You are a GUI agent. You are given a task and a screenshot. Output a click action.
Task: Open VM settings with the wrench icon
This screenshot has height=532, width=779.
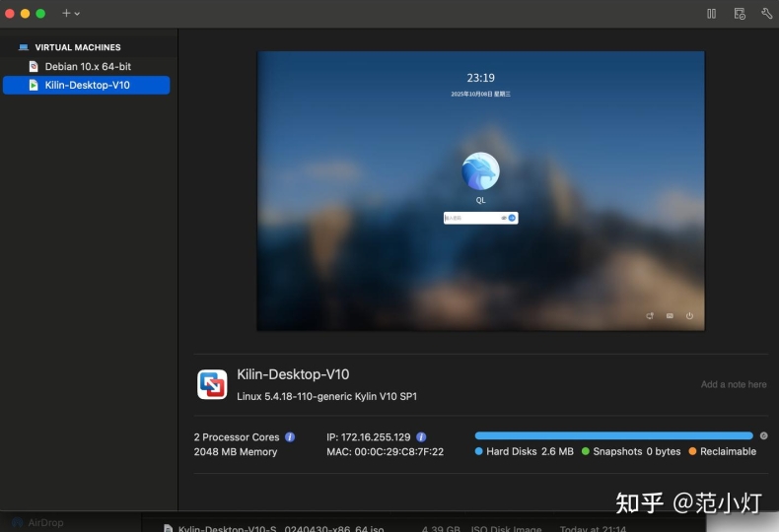(766, 14)
